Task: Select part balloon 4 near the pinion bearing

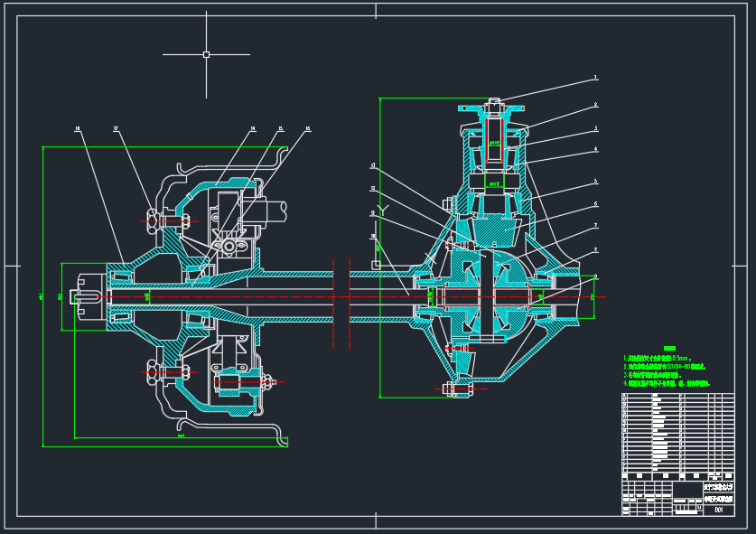Action: tap(595, 149)
